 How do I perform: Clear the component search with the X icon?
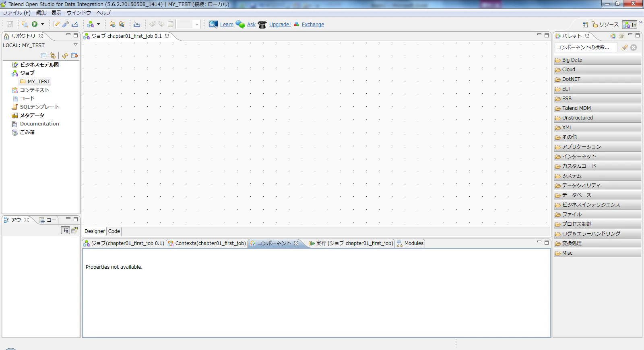[634, 47]
